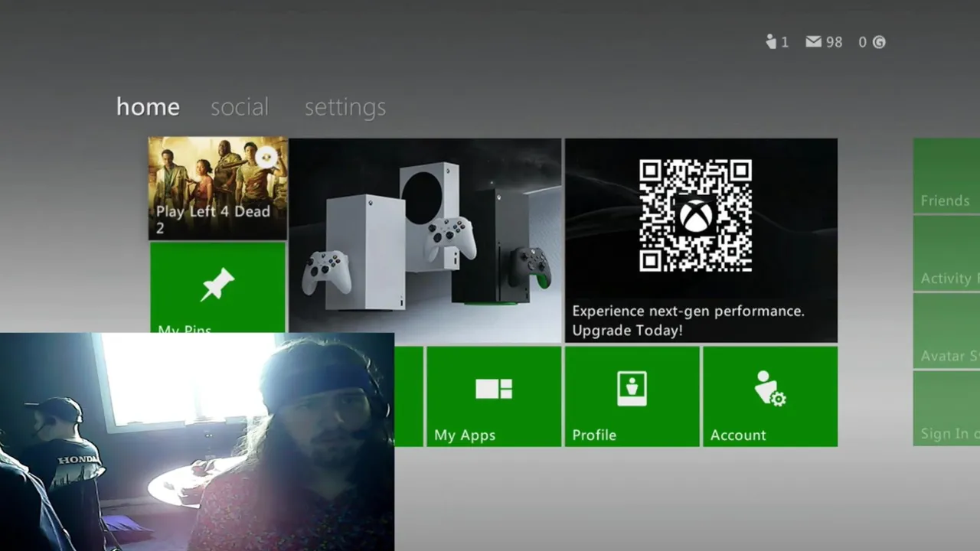The height and width of the screenshot is (551, 980).
Task: Click the Account person-gear icon
Action: 769,388
